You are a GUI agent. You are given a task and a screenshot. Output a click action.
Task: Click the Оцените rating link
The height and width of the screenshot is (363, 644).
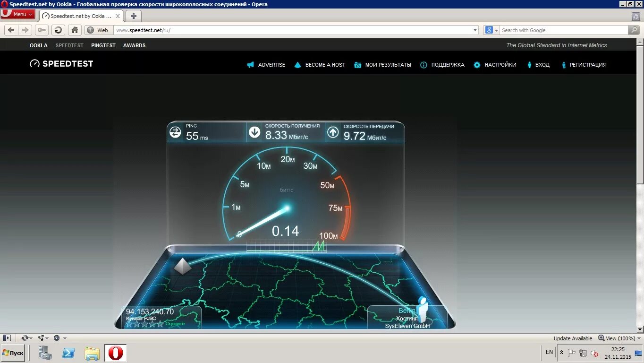[175, 324]
